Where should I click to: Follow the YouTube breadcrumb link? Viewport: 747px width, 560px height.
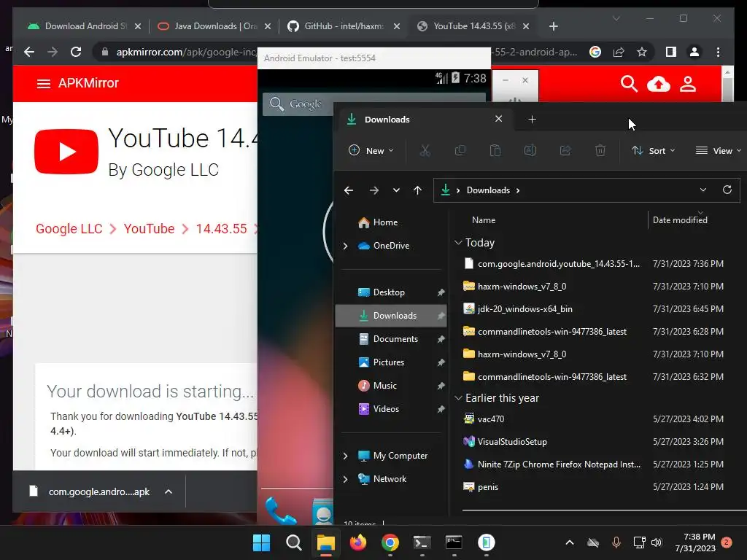(149, 229)
